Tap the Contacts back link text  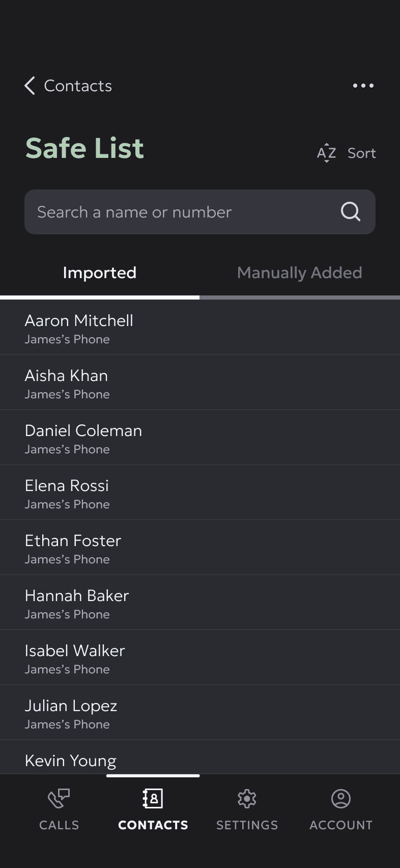tap(78, 86)
